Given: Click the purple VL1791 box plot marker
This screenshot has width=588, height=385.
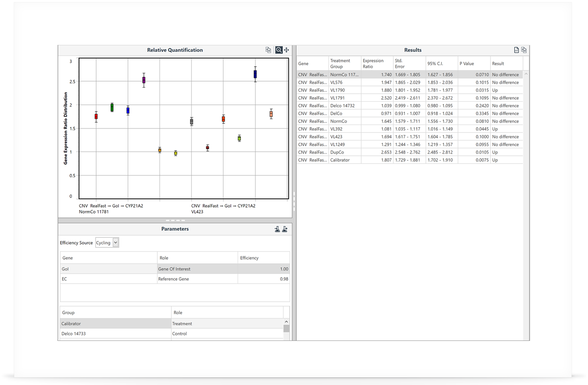Looking at the screenshot, I should pos(144,80).
